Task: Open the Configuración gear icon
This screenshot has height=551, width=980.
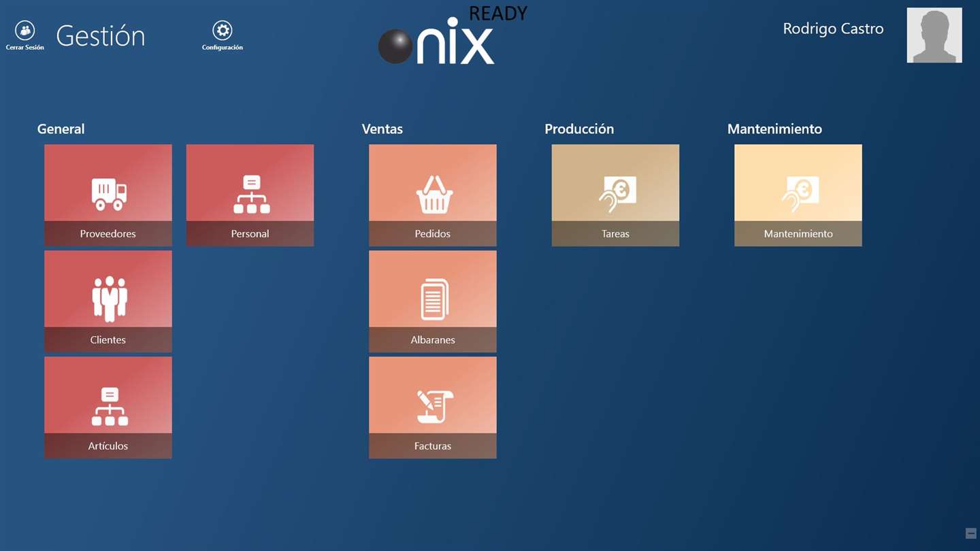Action: pyautogui.click(x=223, y=31)
